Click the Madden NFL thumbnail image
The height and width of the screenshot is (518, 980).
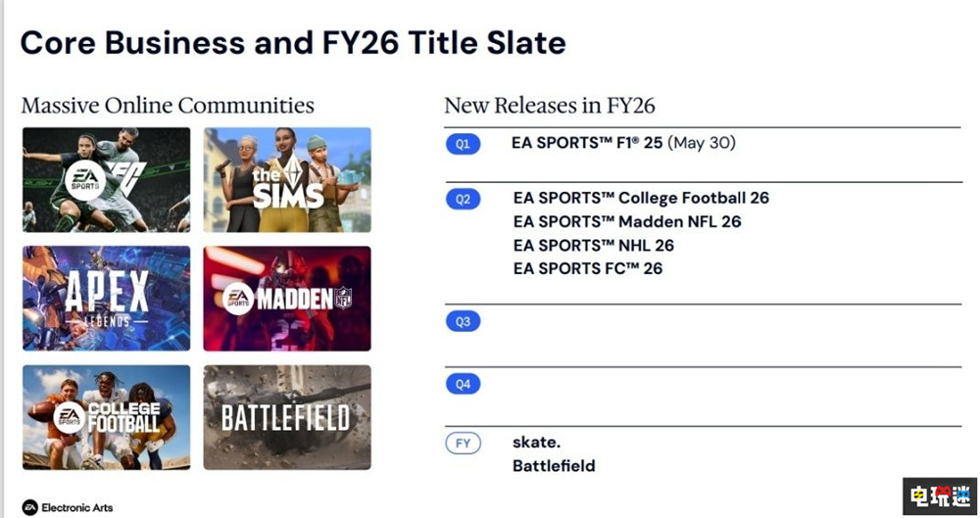(287, 299)
